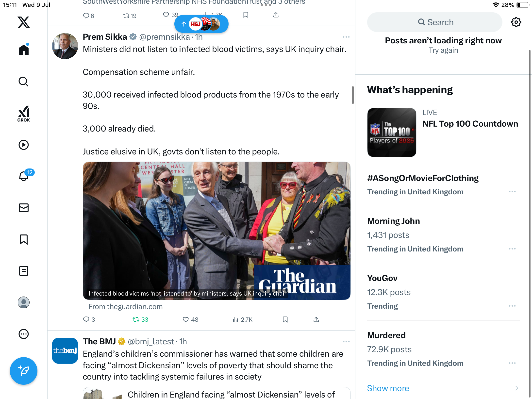Screen dimensions: 532x399
Task: Expand options for Morning John trend
Action: pyautogui.click(x=512, y=249)
